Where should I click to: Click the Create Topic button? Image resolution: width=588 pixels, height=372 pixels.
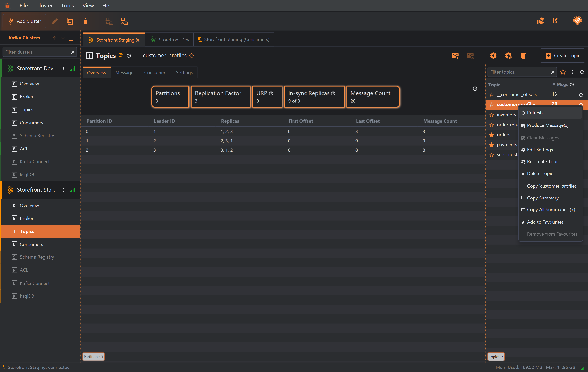pos(563,56)
